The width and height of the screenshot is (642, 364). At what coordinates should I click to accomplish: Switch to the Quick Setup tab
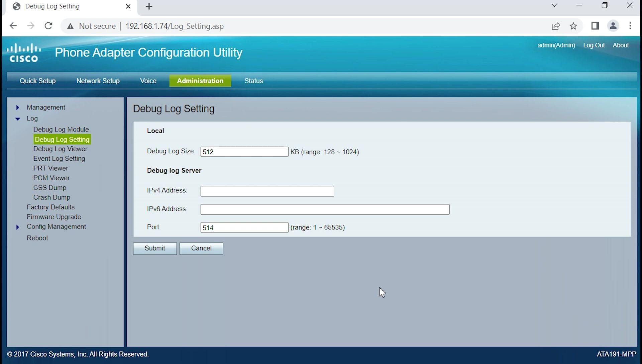tap(37, 81)
